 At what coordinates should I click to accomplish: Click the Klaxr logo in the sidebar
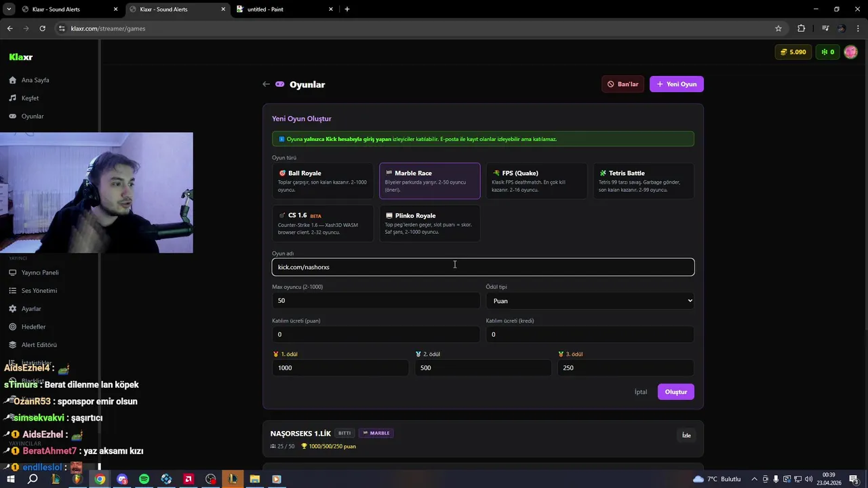coord(21,58)
